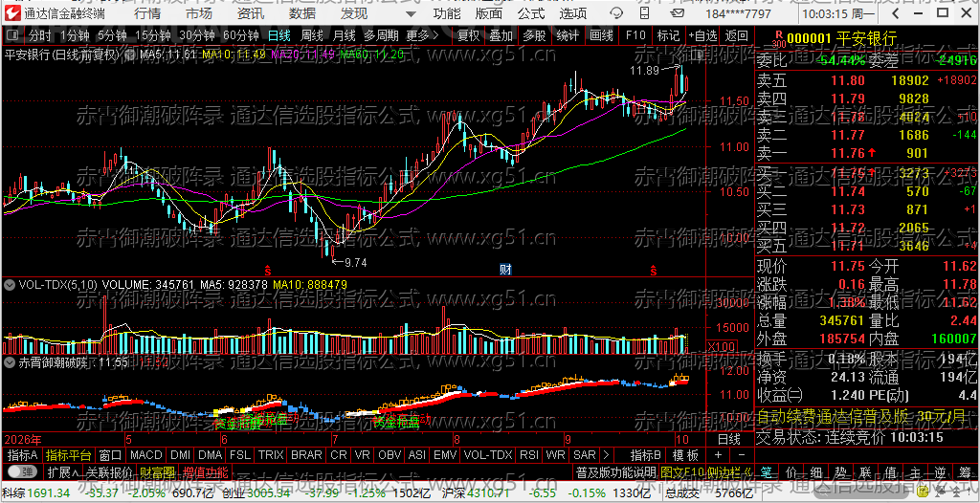Click the S marker near month 10
This screenshot has width=980, height=503.
click(x=653, y=270)
